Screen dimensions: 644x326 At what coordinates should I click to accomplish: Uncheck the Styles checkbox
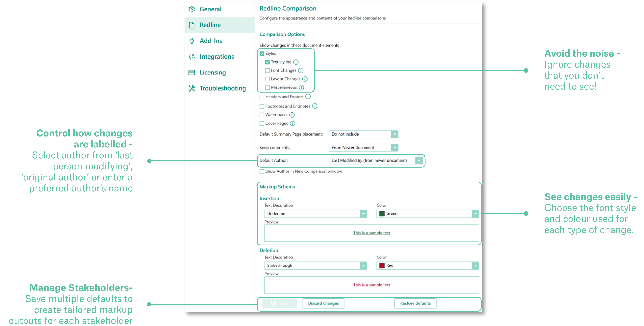coord(262,54)
